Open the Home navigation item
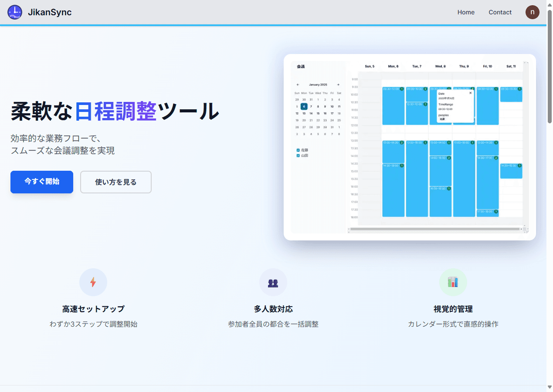Viewport: 553px width, 392px height. click(466, 12)
